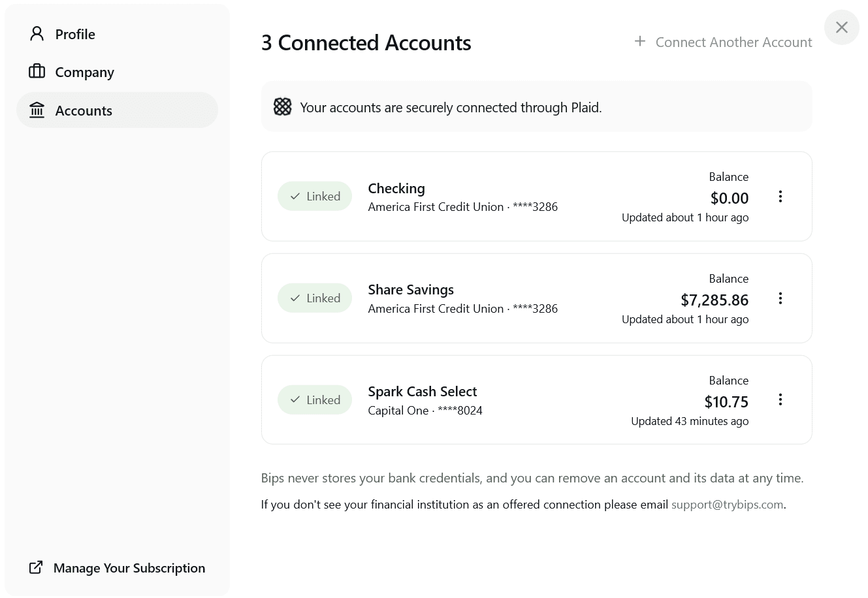
Task: Select the Accounts sidebar item
Action: [84, 110]
